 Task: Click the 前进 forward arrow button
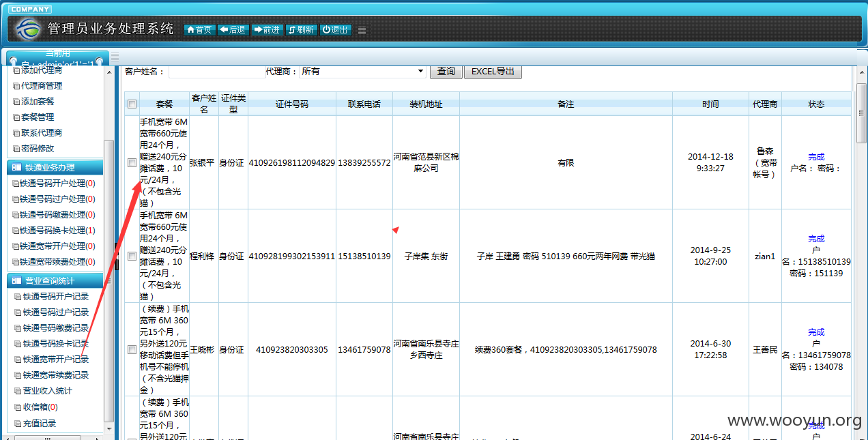click(267, 30)
